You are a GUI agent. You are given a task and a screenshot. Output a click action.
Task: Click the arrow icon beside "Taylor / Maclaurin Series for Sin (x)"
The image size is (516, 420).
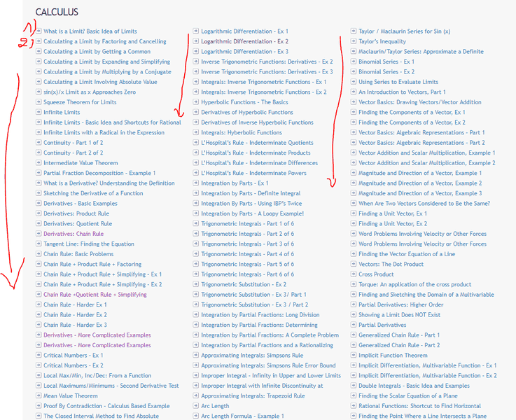click(x=354, y=31)
